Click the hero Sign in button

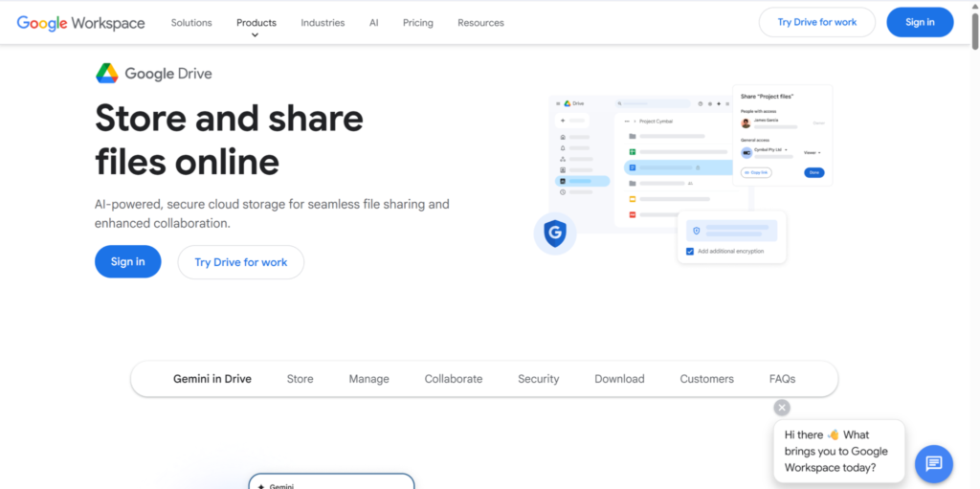click(128, 261)
